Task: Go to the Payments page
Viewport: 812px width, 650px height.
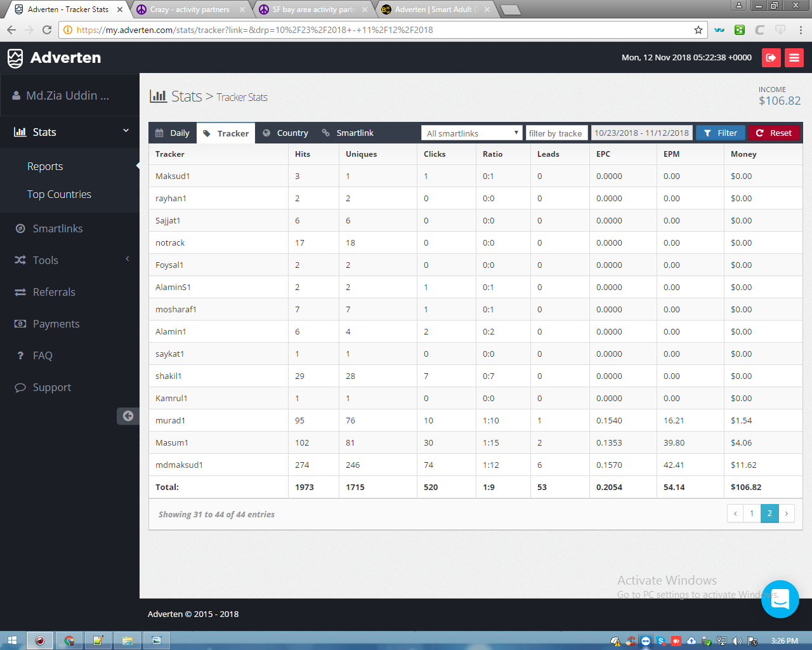Action: [56, 324]
